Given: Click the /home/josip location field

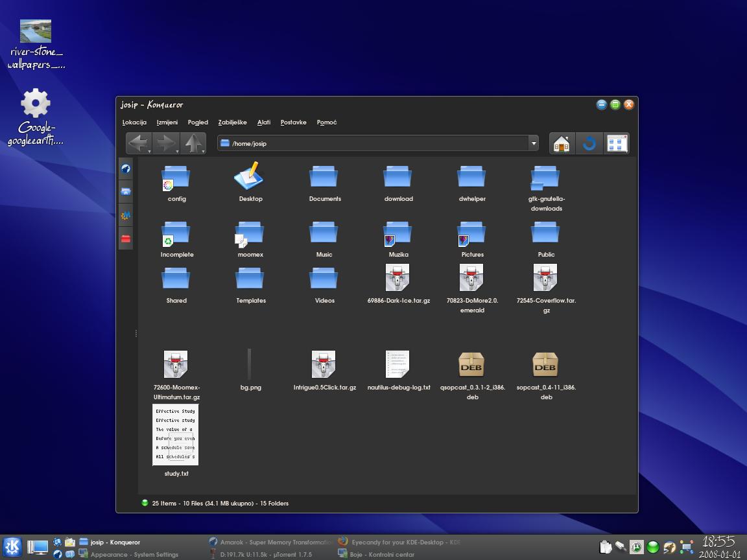Looking at the screenshot, I should 373,143.
